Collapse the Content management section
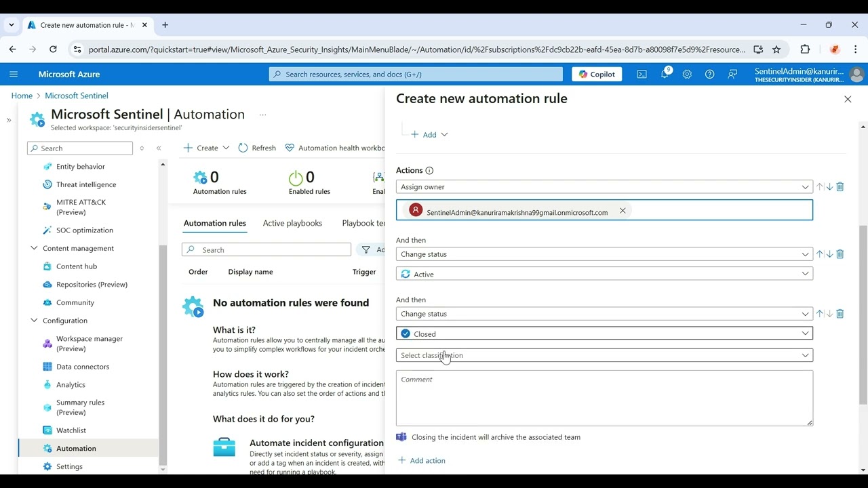Screen dimensions: 868x488 [x=34, y=248]
